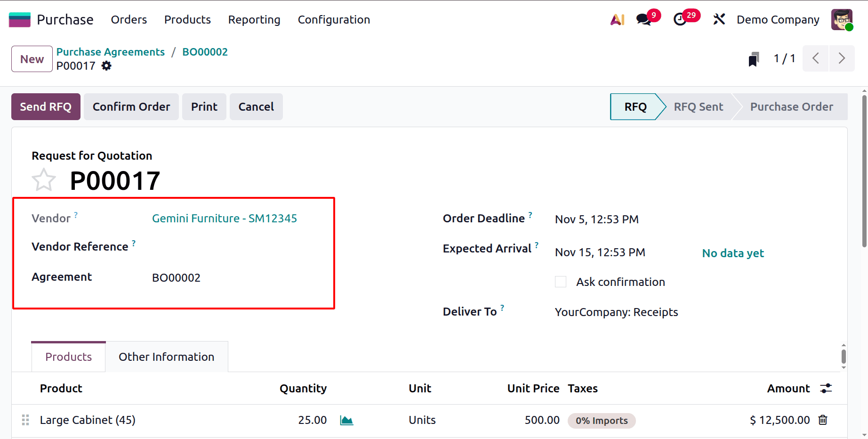Go back via Purchase Agreements breadcrumb
868x439 pixels.
(x=111, y=52)
